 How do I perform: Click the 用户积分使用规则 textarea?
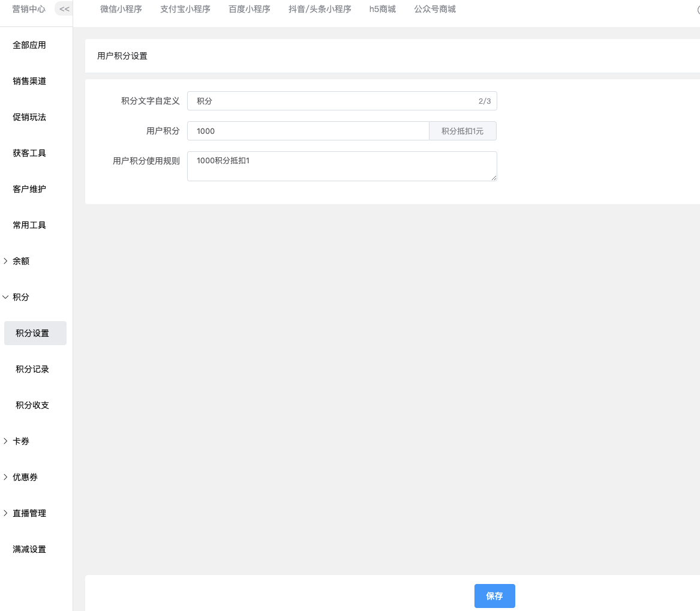click(342, 166)
